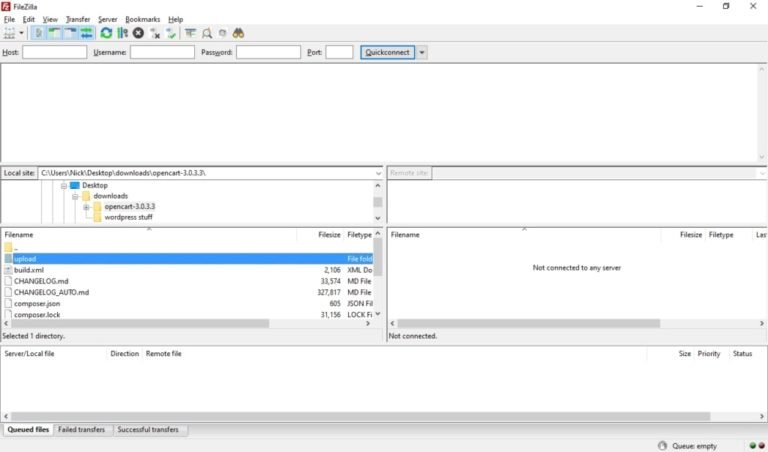Sort remote list by Filename column
768x452 pixels.
click(524, 235)
